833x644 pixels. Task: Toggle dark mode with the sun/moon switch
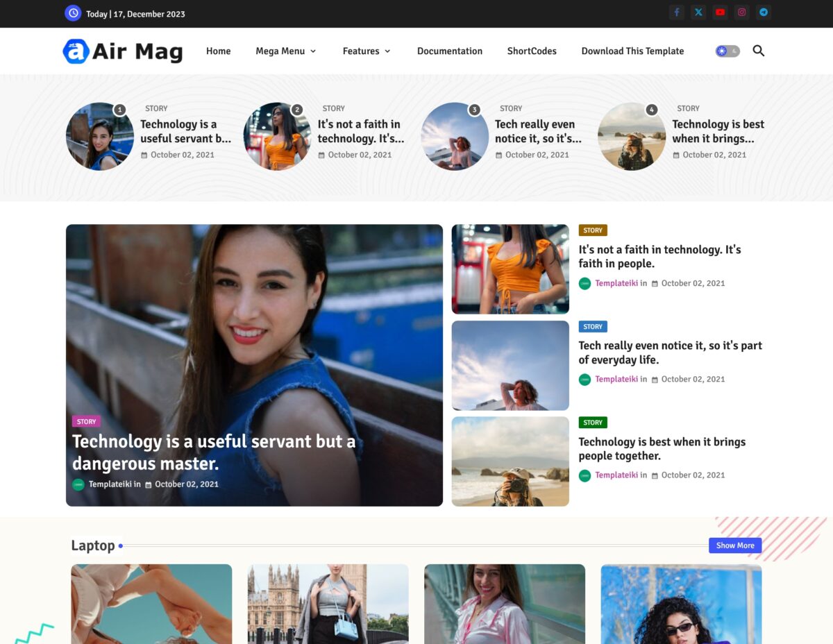coord(727,51)
